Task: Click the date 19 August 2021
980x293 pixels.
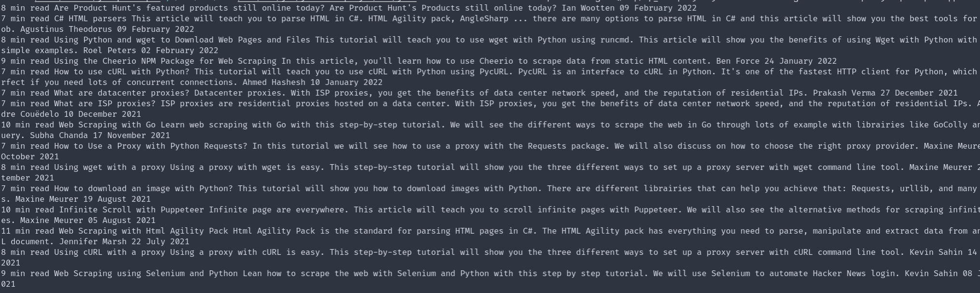Action: [117, 199]
